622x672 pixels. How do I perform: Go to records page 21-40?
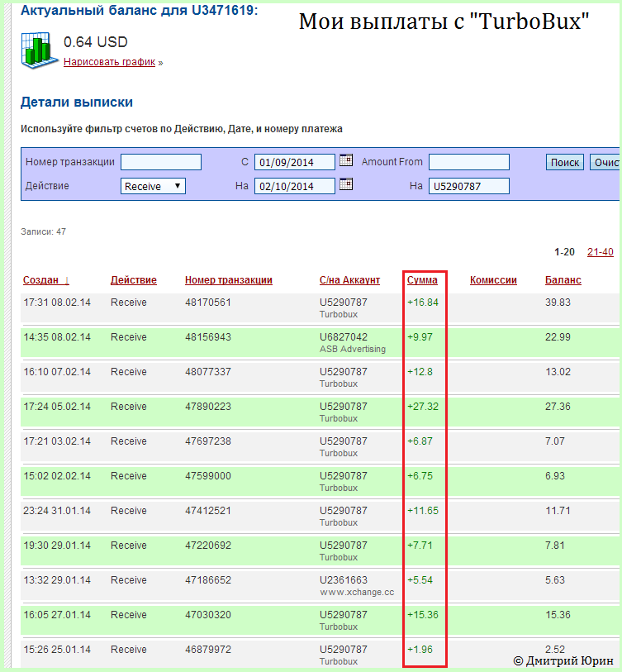coord(601,252)
